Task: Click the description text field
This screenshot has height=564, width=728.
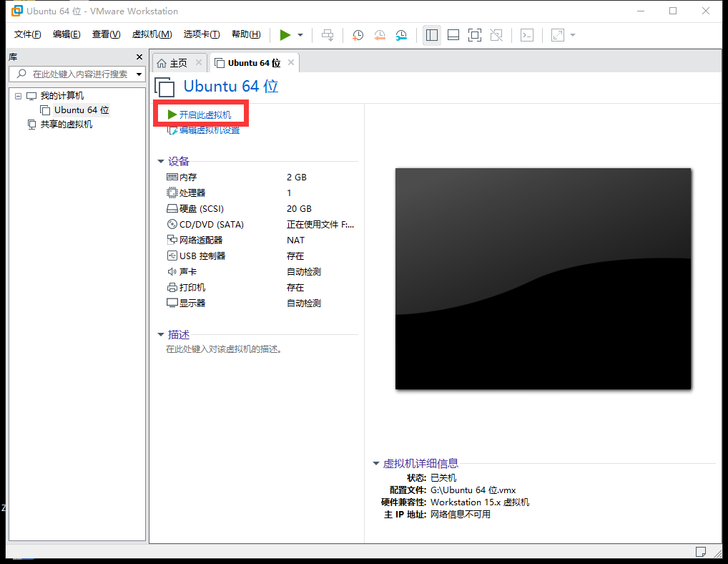Action: (x=225, y=349)
